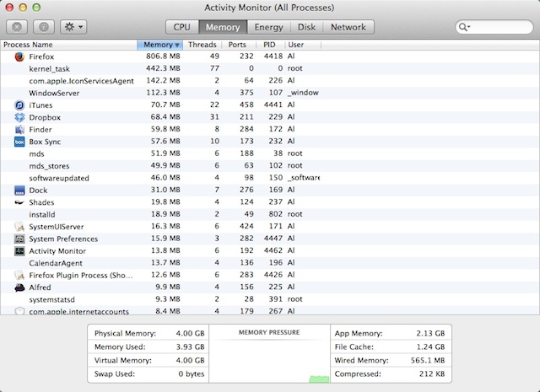
Task: Click the Dock process icon
Action: [x=19, y=191]
